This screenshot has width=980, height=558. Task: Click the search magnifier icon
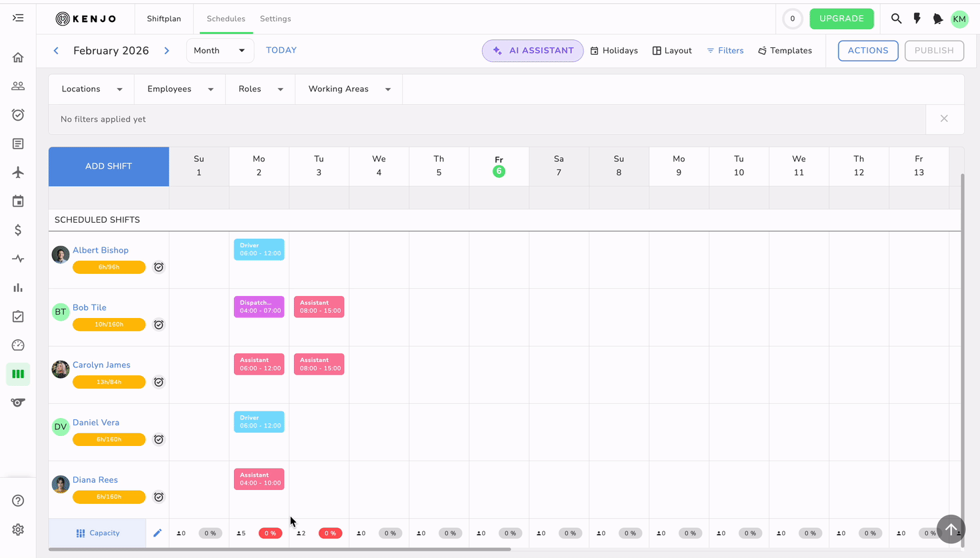tap(896, 19)
